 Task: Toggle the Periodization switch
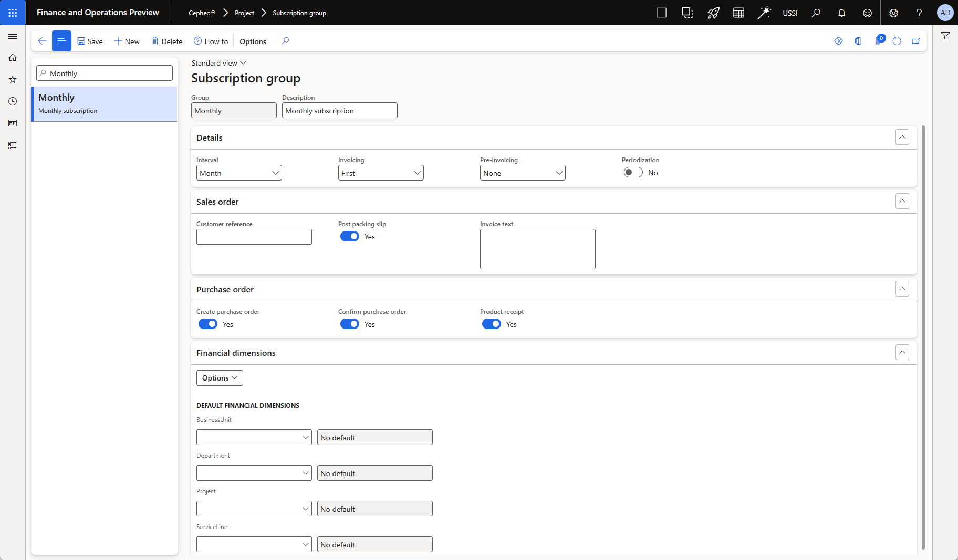(x=633, y=173)
